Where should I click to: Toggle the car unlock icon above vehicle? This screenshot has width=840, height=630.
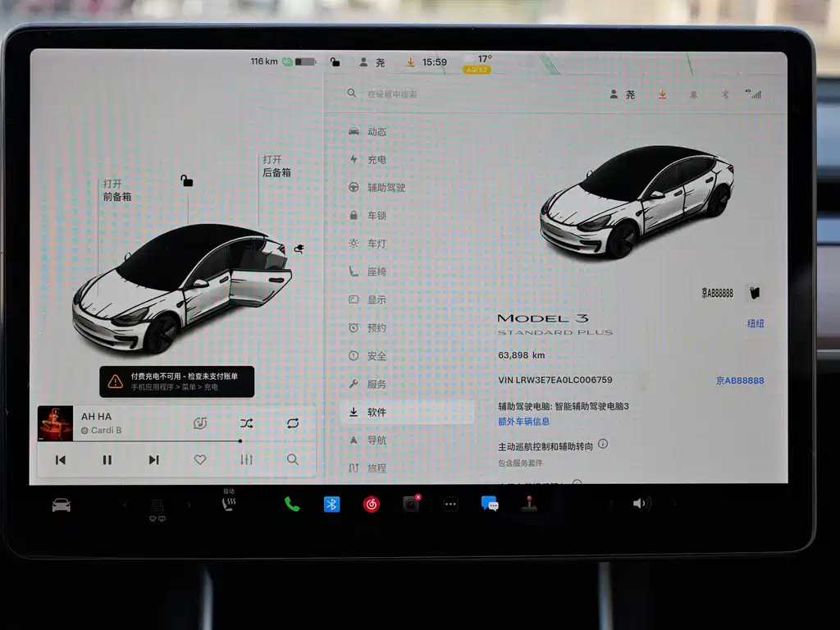tap(186, 180)
